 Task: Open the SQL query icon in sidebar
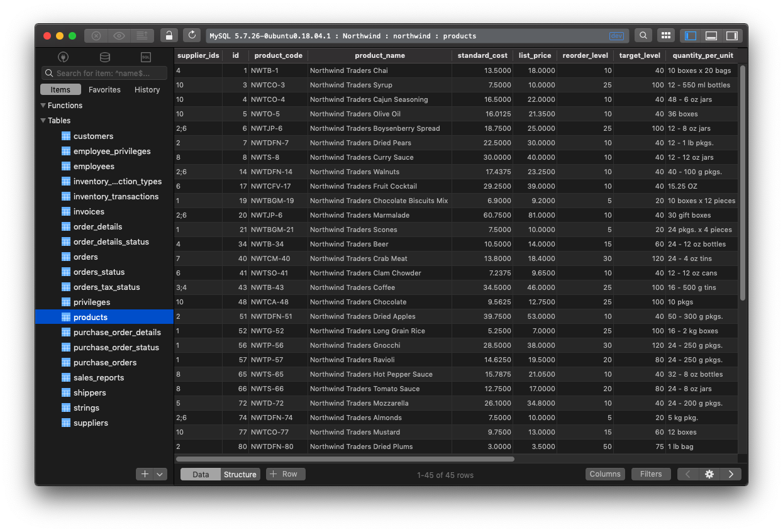click(x=145, y=57)
